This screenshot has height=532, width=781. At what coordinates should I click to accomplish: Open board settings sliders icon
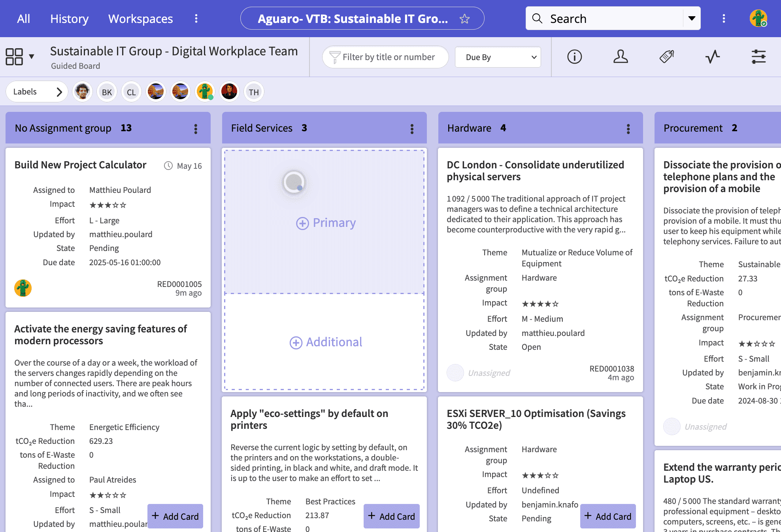(758, 57)
